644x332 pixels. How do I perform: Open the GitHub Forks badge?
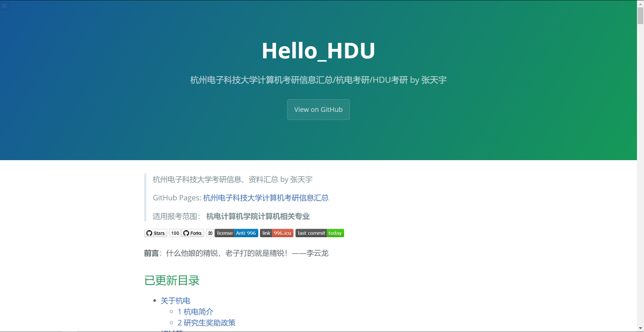click(x=193, y=233)
